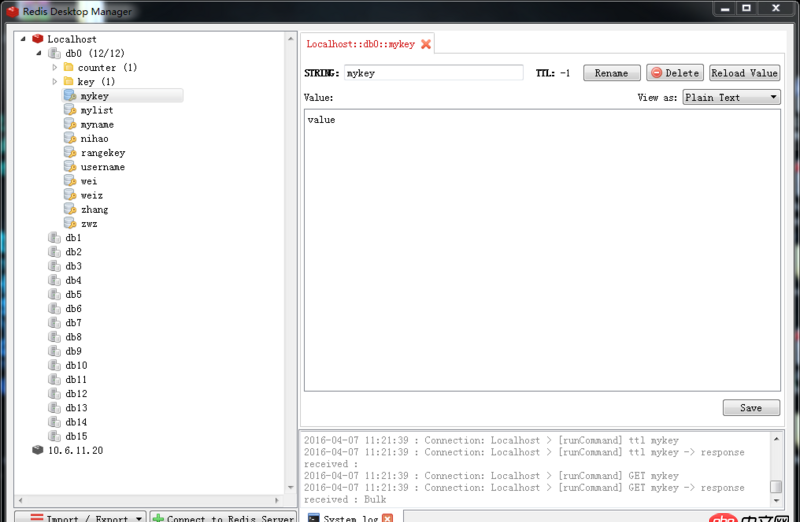The image size is (800, 522).
Task: Click Connect to Redis Server button
Action: [x=223, y=516]
